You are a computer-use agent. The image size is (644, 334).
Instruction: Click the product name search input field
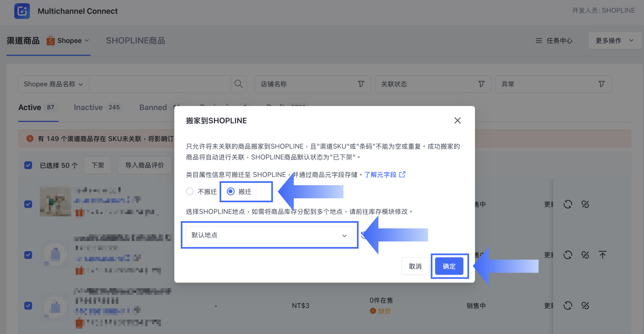160,84
